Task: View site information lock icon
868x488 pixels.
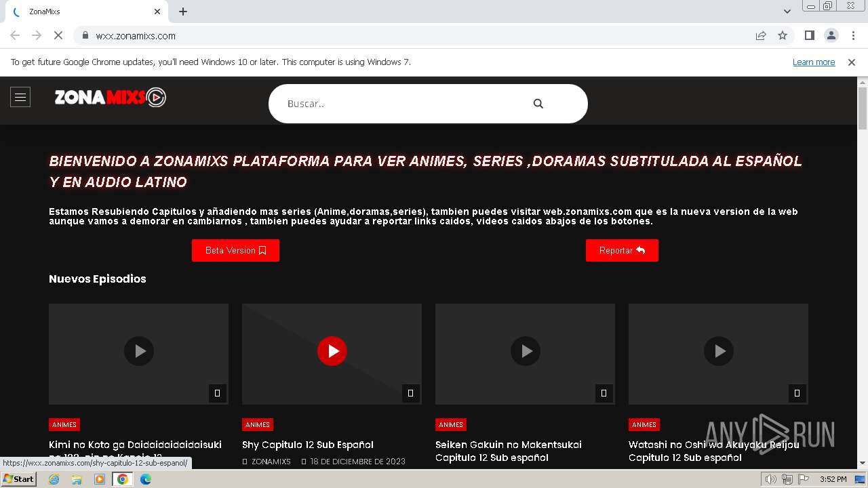Action: tap(85, 36)
